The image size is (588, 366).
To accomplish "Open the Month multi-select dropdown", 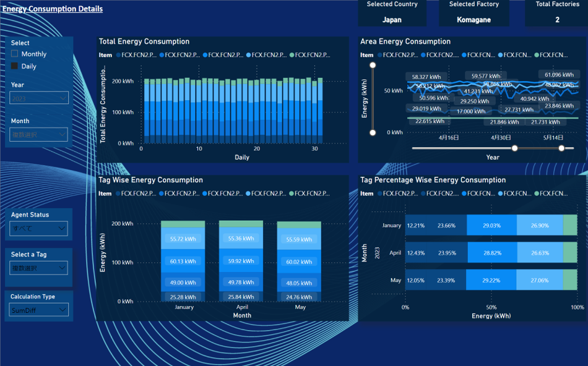I will [38, 134].
